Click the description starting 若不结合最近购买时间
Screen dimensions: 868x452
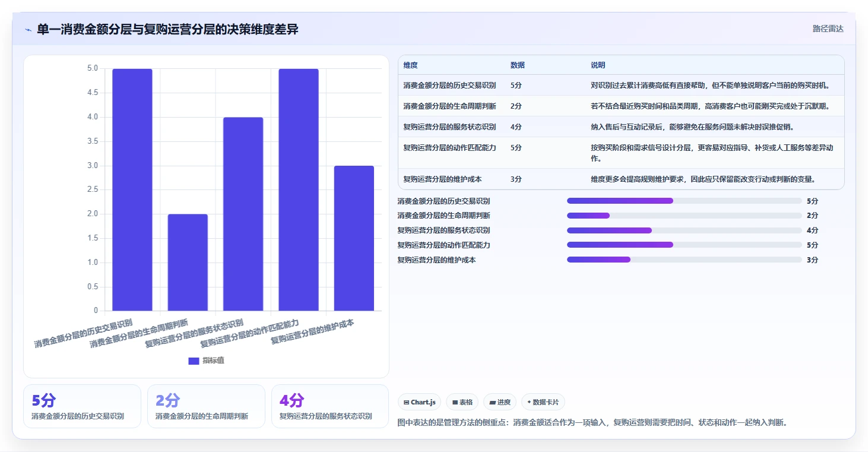pos(710,106)
